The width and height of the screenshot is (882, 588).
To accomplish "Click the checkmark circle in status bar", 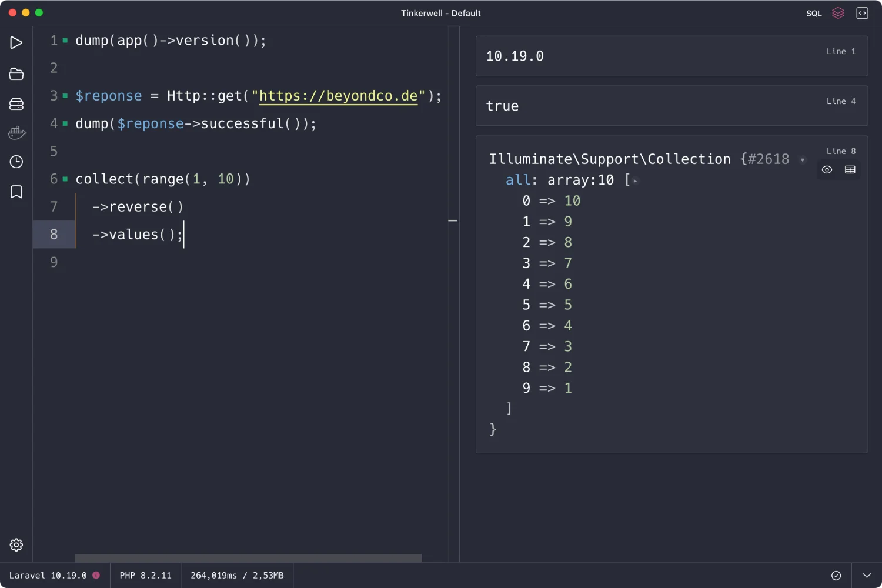I will coord(836,576).
